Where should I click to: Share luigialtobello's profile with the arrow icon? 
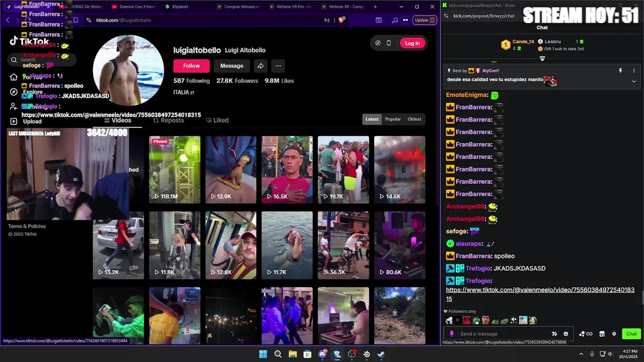pyautogui.click(x=261, y=66)
